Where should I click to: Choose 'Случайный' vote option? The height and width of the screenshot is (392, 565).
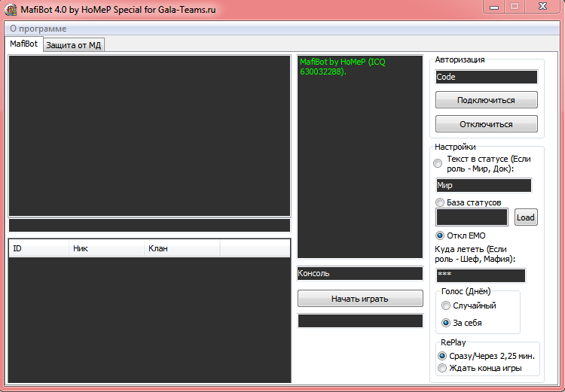tap(447, 305)
